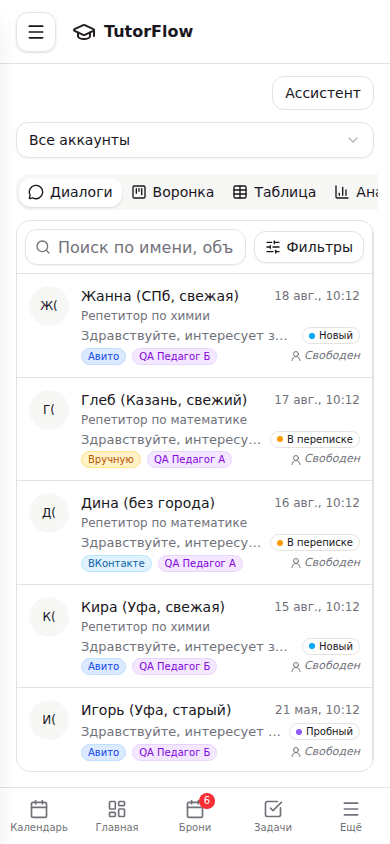Switch to the Воронка tab

(x=173, y=192)
